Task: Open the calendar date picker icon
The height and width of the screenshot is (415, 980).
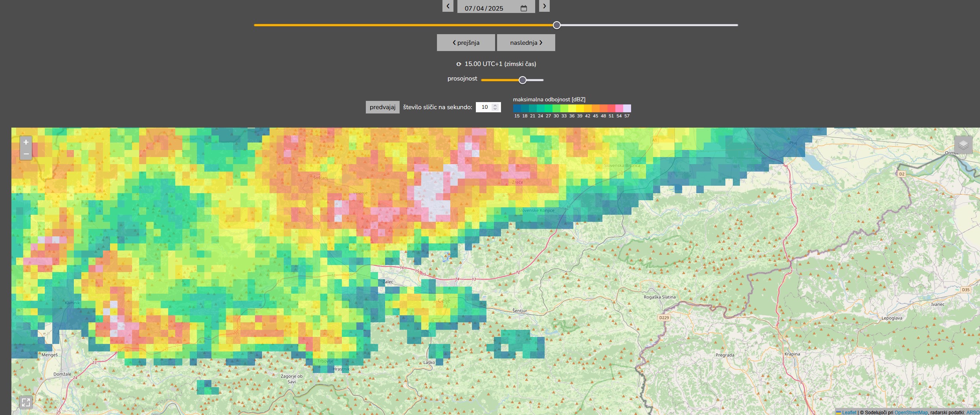Action: click(x=523, y=8)
